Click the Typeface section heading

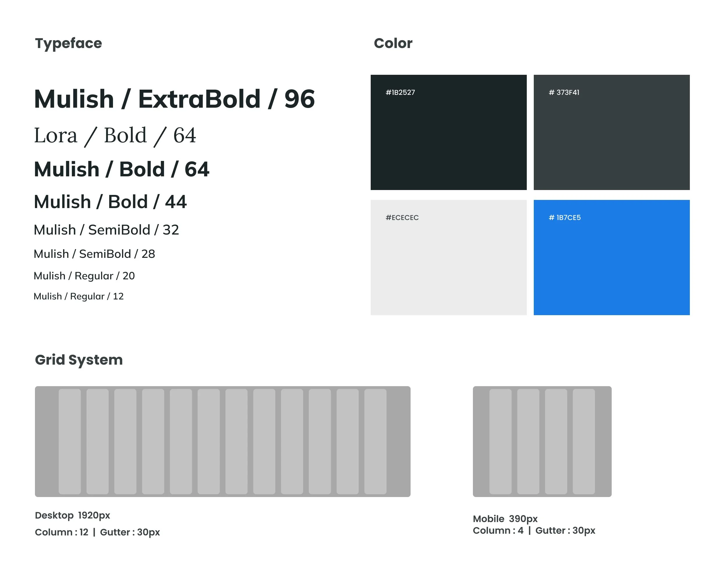(x=68, y=43)
